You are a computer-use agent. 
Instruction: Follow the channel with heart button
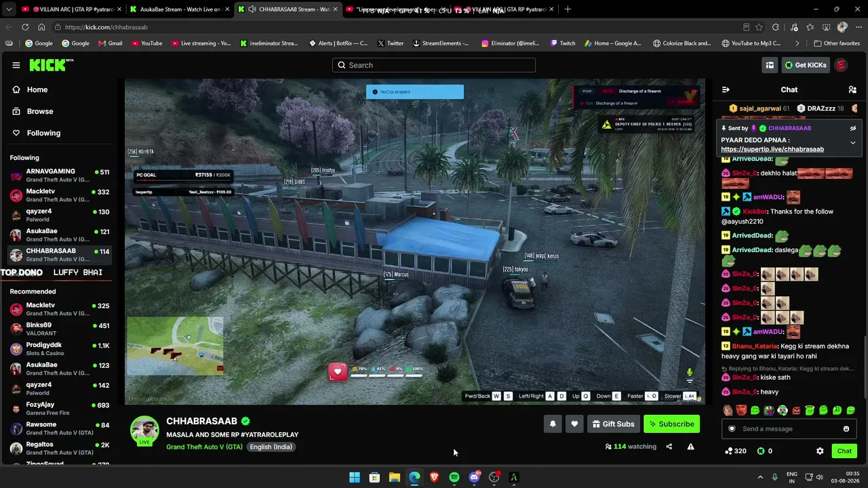[574, 424]
